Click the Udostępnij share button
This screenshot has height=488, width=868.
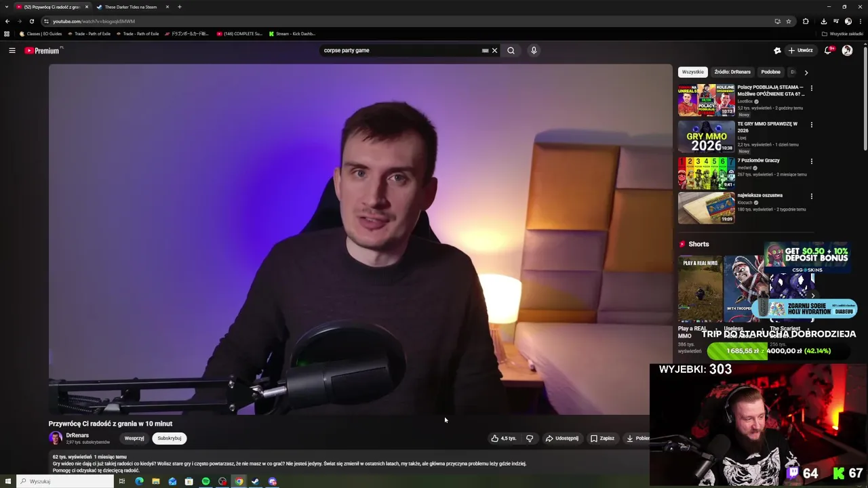562,439
